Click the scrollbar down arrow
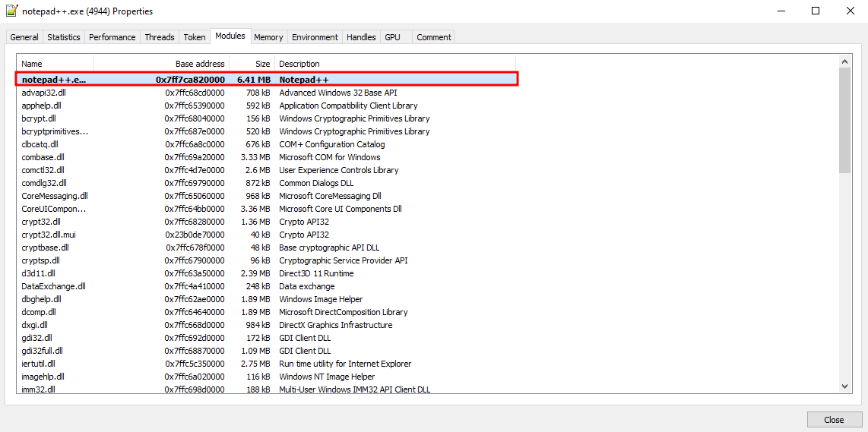 click(x=845, y=386)
